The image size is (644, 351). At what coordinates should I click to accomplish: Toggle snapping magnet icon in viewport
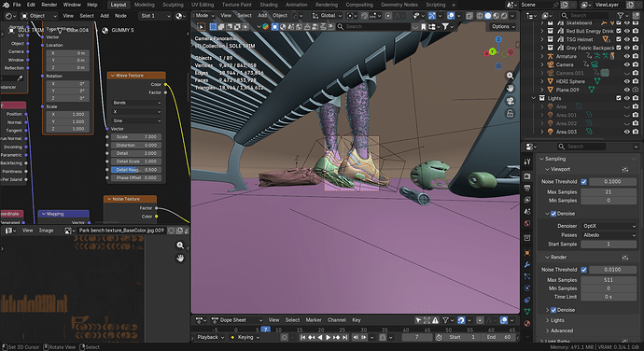pos(364,16)
